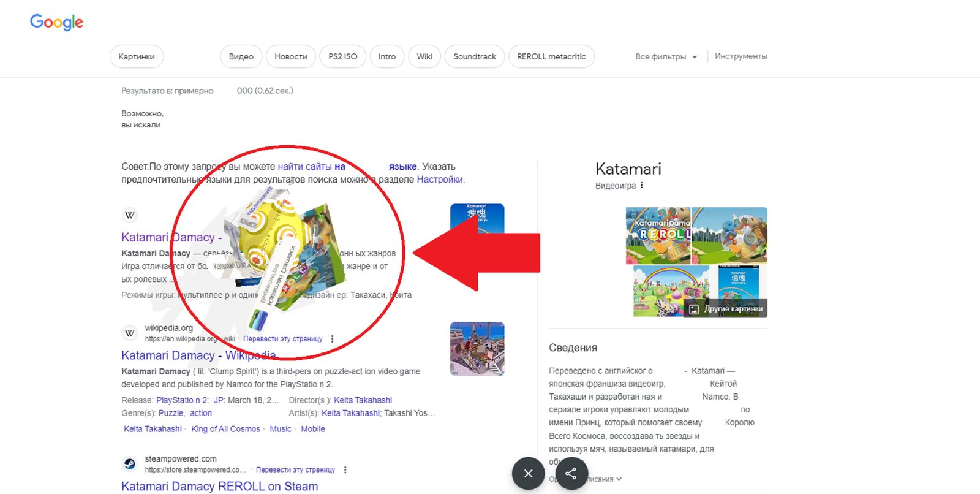Click the Steam favicon
Screen dimensions: 980x494
(x=130, y=464)
